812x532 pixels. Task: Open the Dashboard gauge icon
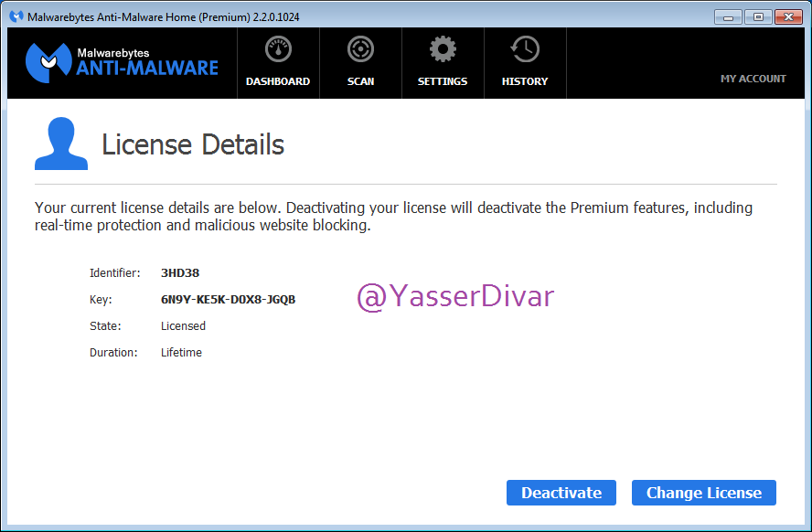tap(278, 49)
